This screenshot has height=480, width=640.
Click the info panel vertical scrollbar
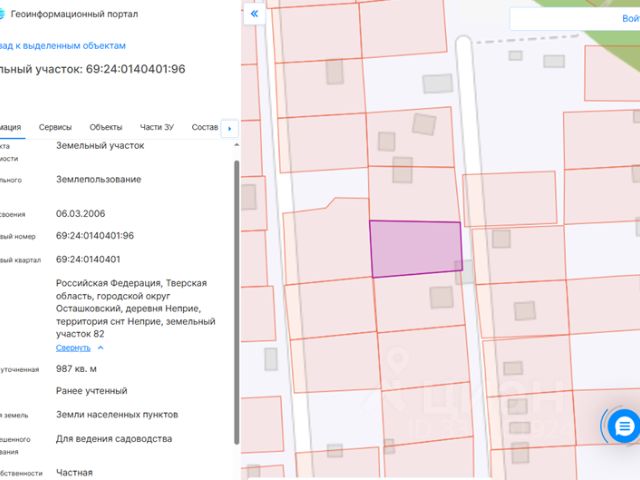pyautogui.click(x=236, y=302)
